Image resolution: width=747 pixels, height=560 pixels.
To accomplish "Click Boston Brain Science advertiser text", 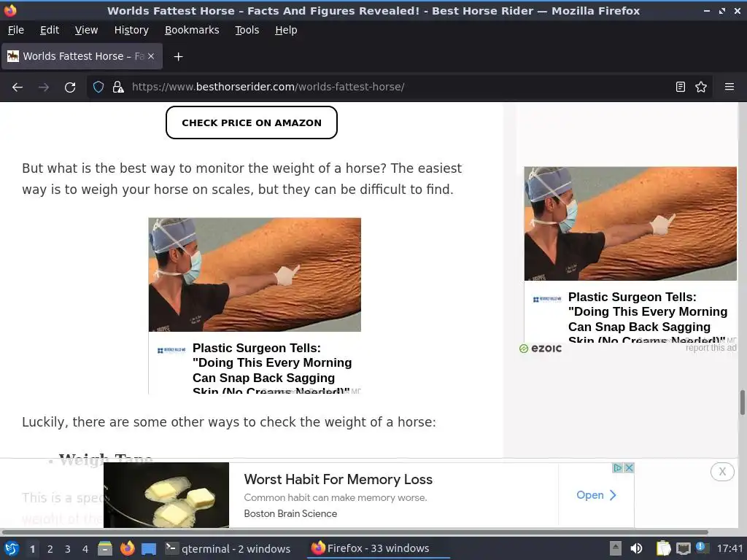I will pyautogui.click(x=290, y=514).
